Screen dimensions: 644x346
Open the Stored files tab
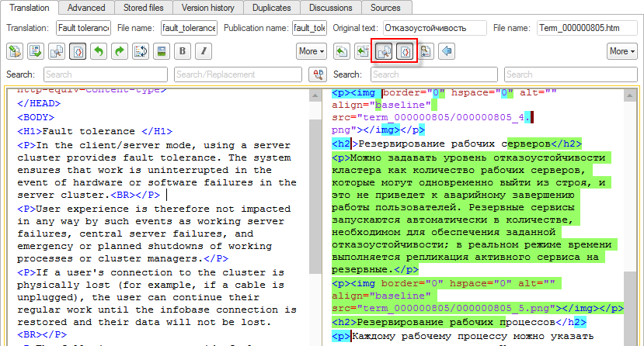[144, 8]
